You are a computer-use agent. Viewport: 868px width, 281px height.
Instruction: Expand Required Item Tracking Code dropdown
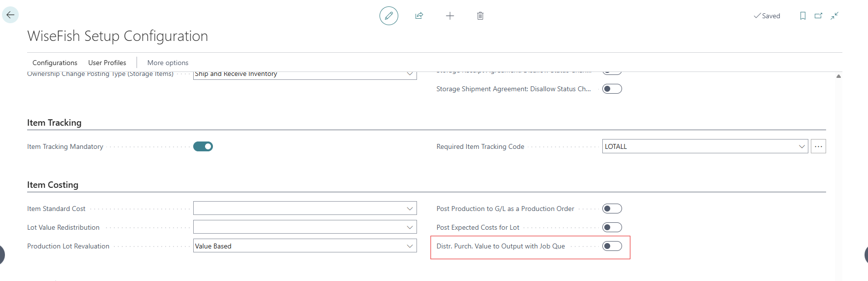click(x=801, y=146)
